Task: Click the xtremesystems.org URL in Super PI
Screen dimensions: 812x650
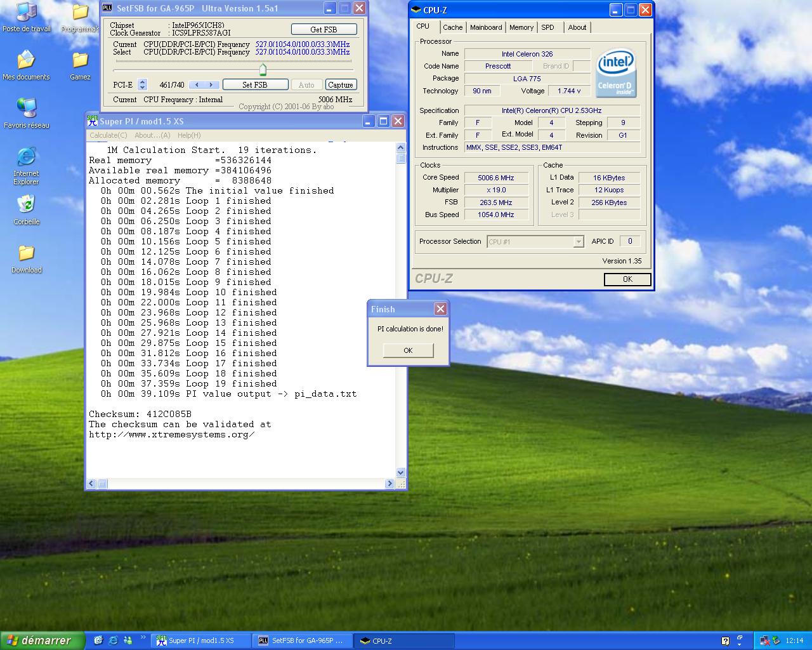Action: [x=172, y=434]
